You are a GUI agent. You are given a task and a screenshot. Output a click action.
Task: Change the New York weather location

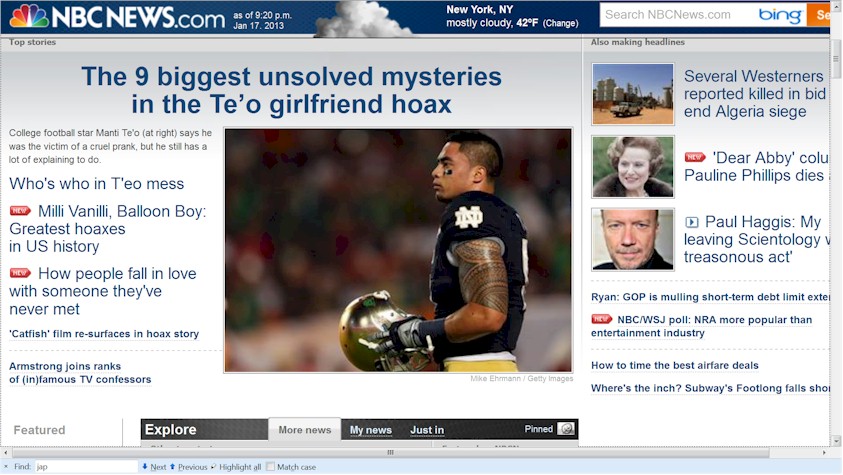pos(560,23)
